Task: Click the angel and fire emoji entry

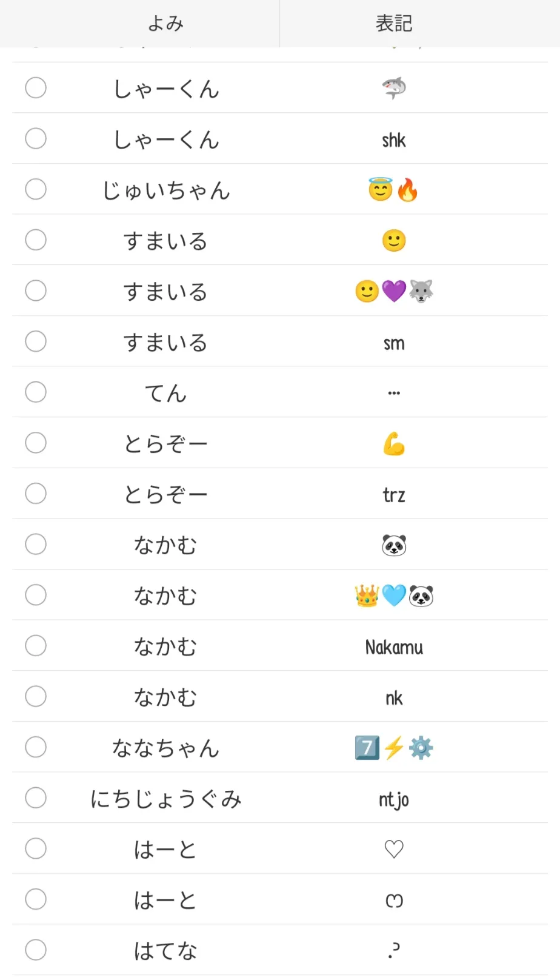Action: tap(394, 190)
